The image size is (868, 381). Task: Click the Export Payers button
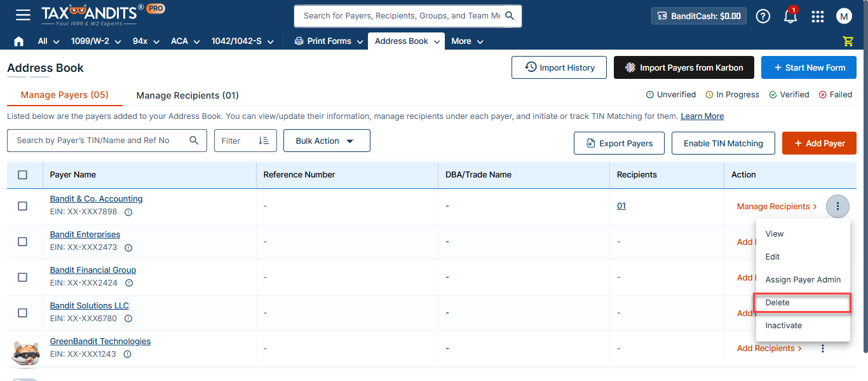(619, 143)
